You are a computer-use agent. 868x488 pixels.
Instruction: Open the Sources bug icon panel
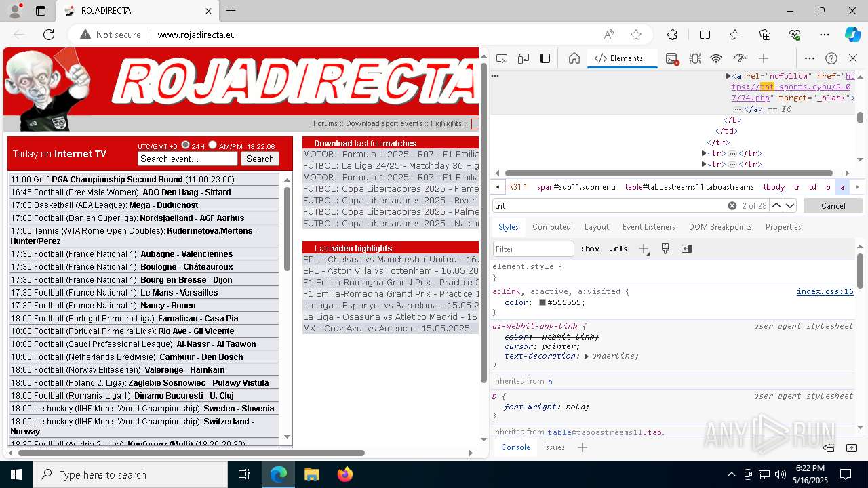click(x=694, y=58)
